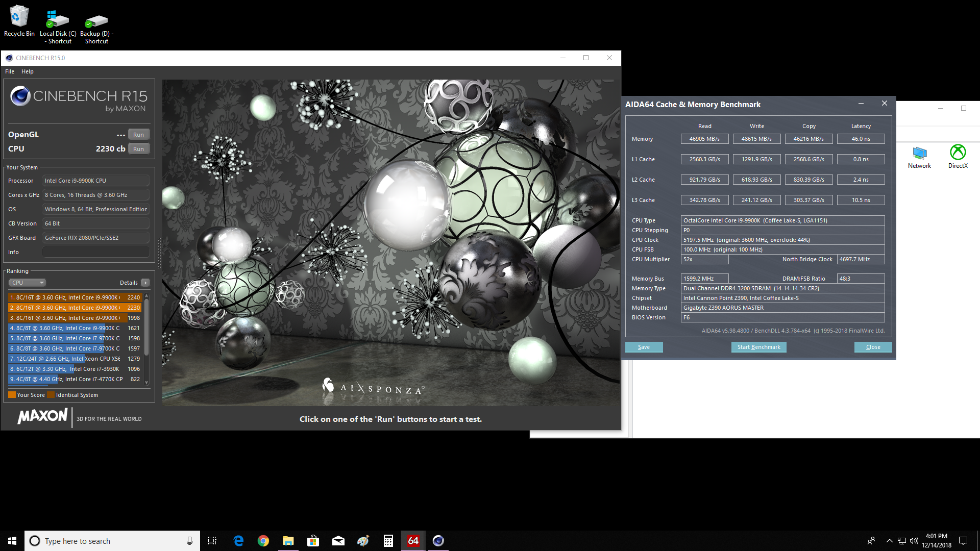
Task: Open the CPU ranking type dropdown
Action: pos(28,283)
